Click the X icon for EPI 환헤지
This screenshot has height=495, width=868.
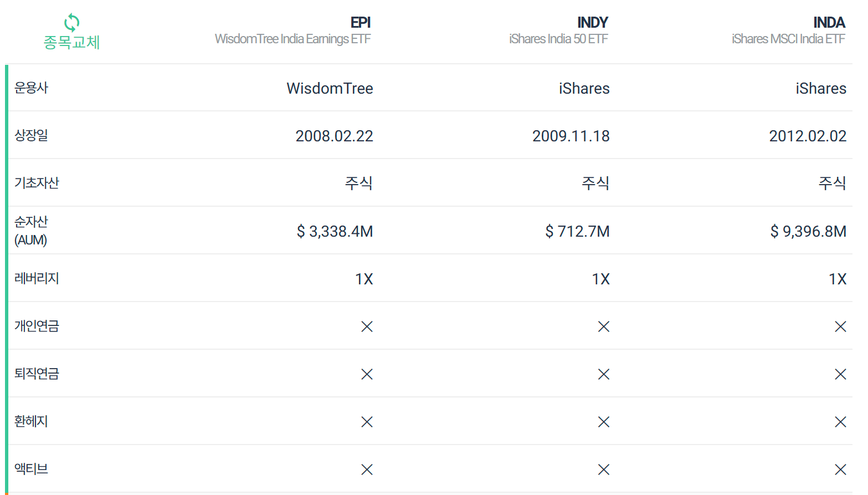[367, 422]
